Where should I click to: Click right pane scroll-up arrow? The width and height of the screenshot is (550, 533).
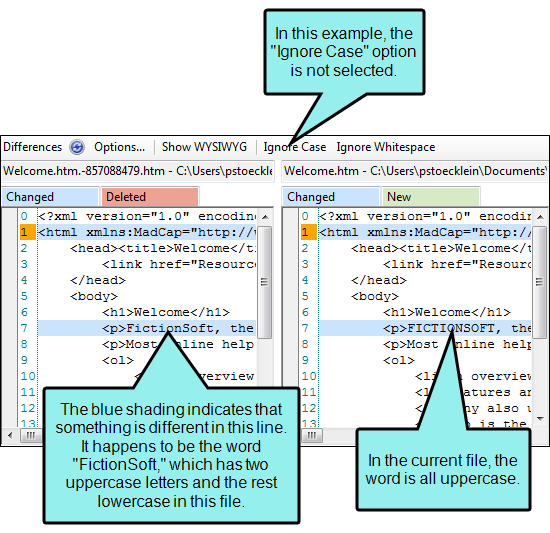tap(541, 217)
